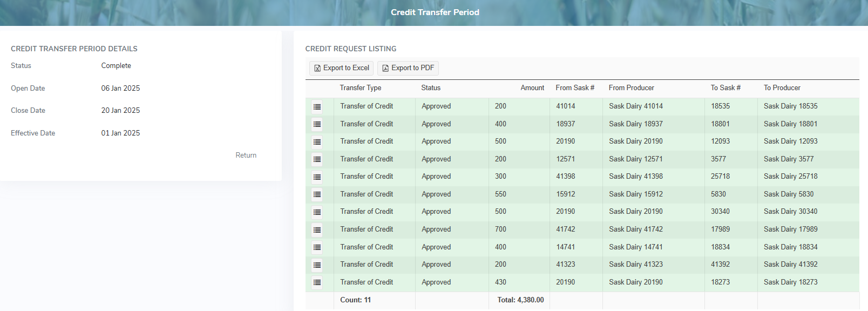Screen dimensions: 868x311
Task: Open list icon for Sask Dairy 41398 row
Action: tap(317, 177)
